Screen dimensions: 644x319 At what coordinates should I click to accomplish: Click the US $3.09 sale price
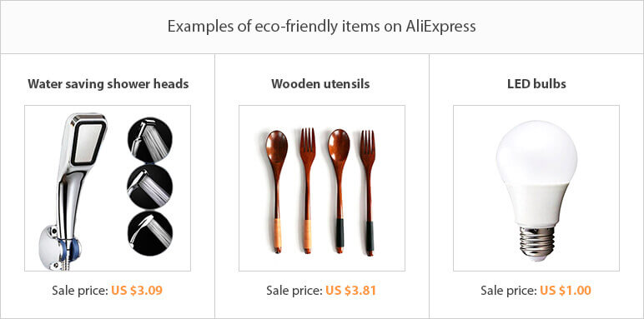137,291
